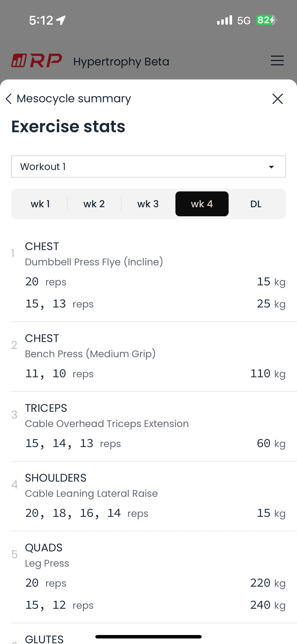Tap the location arrow icon
The width and height of the screenshot is (297, 644).
click(x=61, y=20)
